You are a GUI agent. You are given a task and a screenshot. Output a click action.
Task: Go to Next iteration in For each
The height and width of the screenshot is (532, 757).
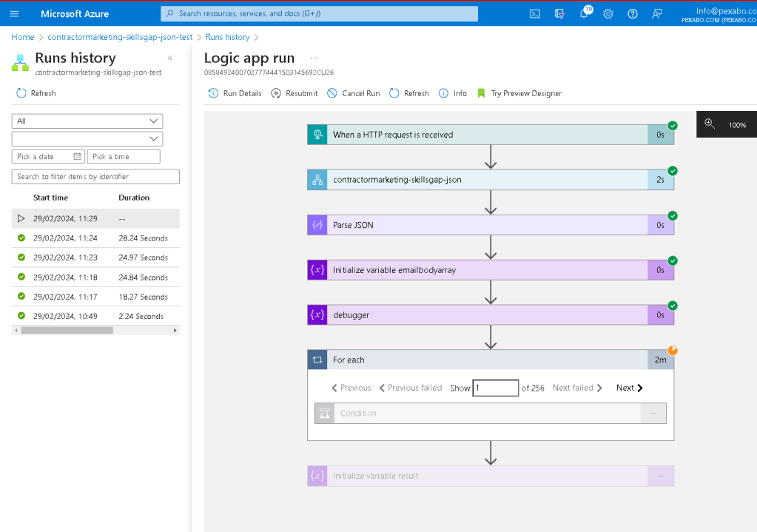[630, 388]
